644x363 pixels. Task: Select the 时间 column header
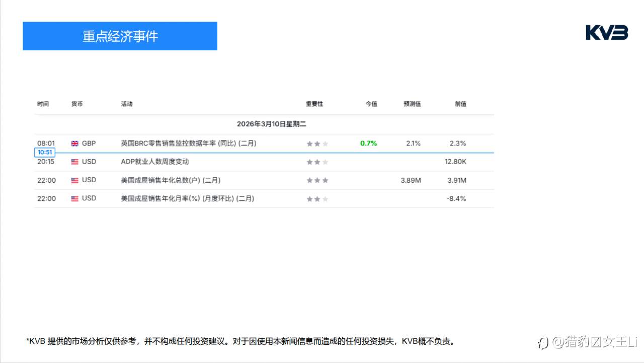click(x=43, y=104)
